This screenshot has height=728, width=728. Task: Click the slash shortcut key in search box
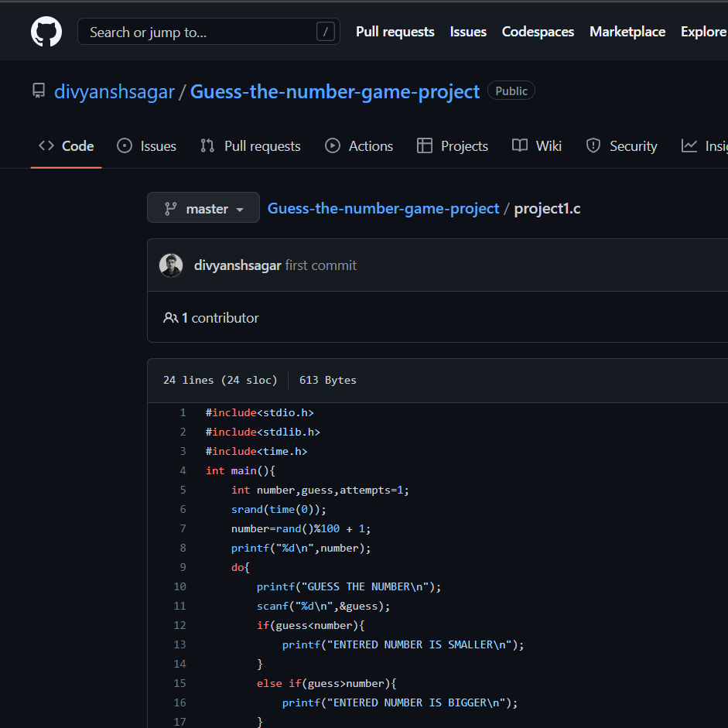[326, 32]
